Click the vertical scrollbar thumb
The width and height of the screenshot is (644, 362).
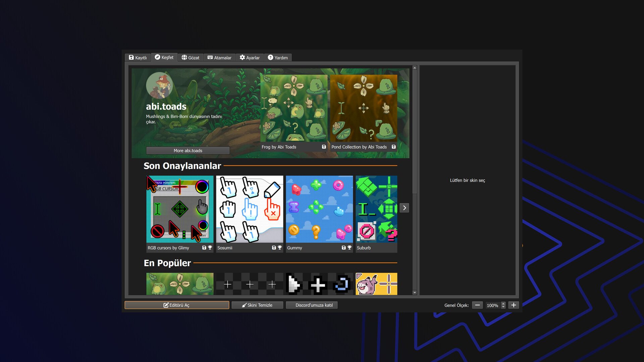click(x=415, y=132)
